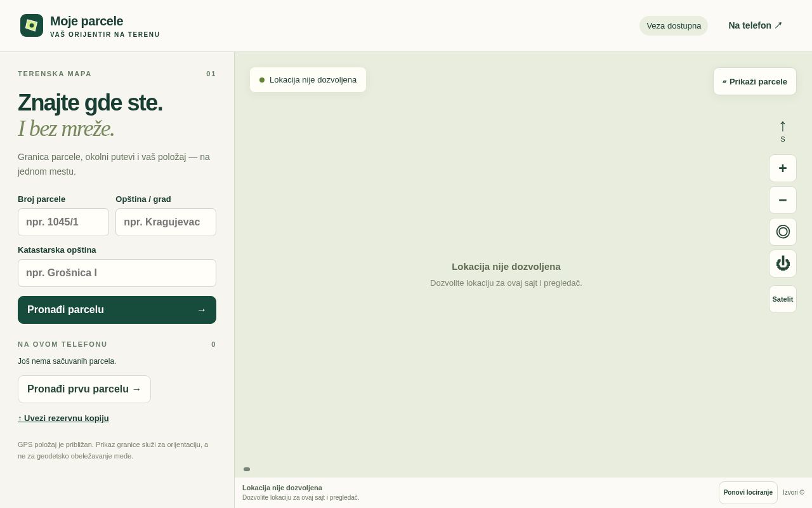
Task: Click the Veza dostupna status badge
Action: 674,25
